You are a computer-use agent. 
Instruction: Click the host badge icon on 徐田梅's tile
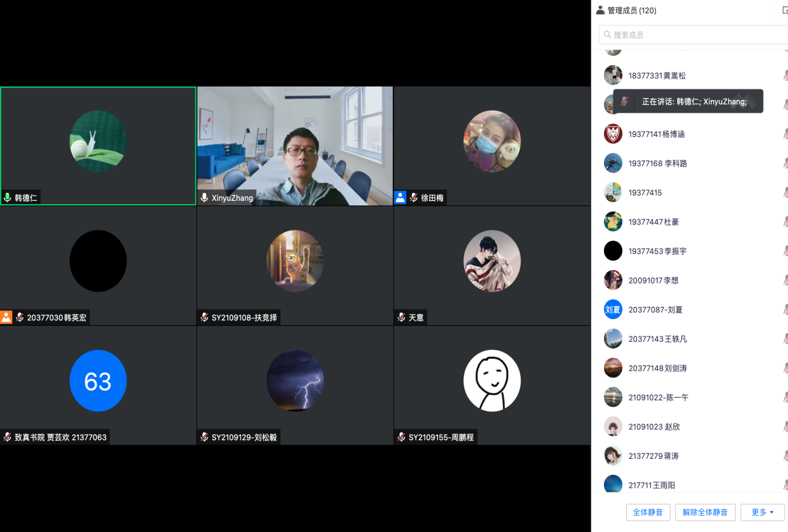coord(400,197)
